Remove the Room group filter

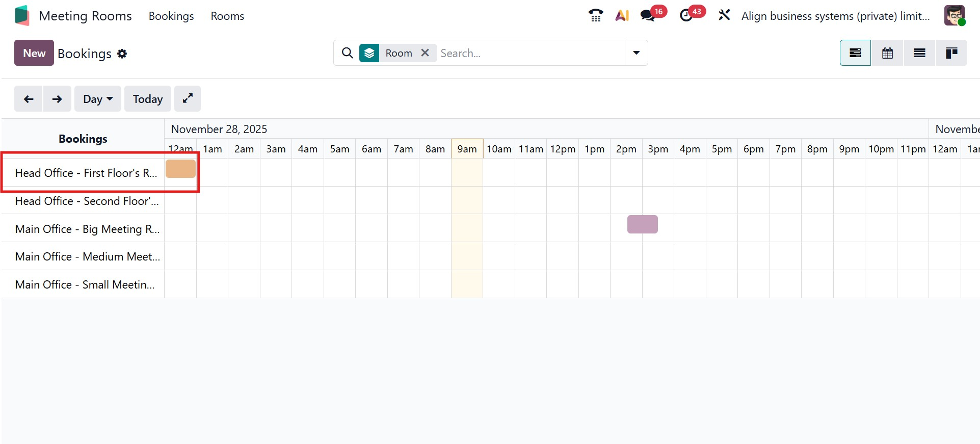point(425,53)
